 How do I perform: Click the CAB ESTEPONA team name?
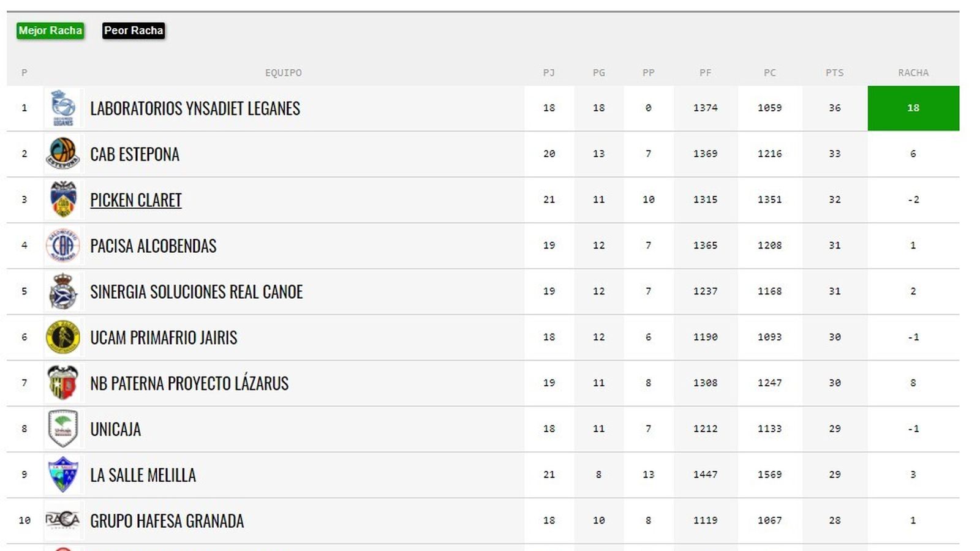(x=134, y=154)
